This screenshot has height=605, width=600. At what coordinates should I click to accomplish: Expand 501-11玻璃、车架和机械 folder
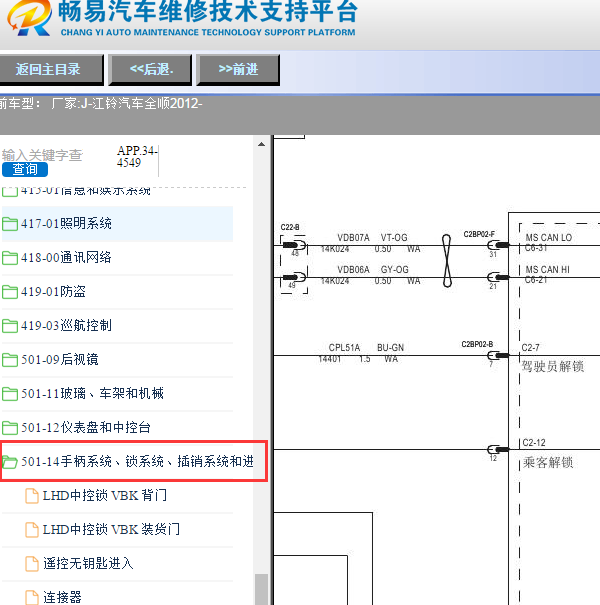pyautogui.click(x=117, y=394)
